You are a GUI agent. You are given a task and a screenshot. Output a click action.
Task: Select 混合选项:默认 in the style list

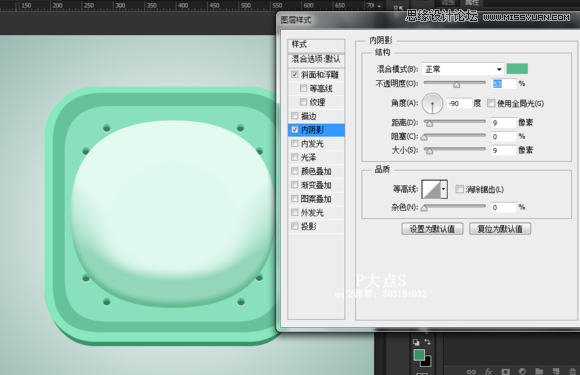pos(316,59)
